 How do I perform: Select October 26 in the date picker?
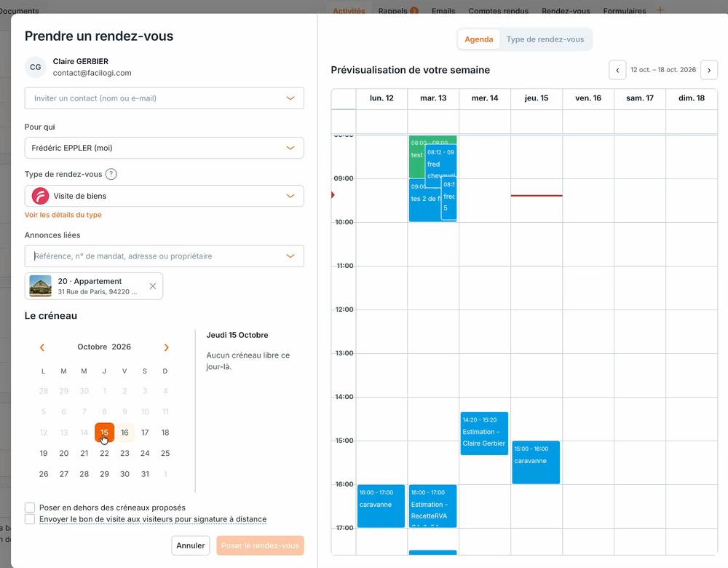pyautogui.click(x=44, y=474)
